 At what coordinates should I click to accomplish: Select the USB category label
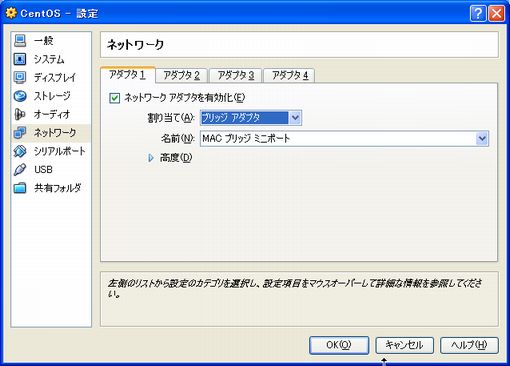[43, 169]
